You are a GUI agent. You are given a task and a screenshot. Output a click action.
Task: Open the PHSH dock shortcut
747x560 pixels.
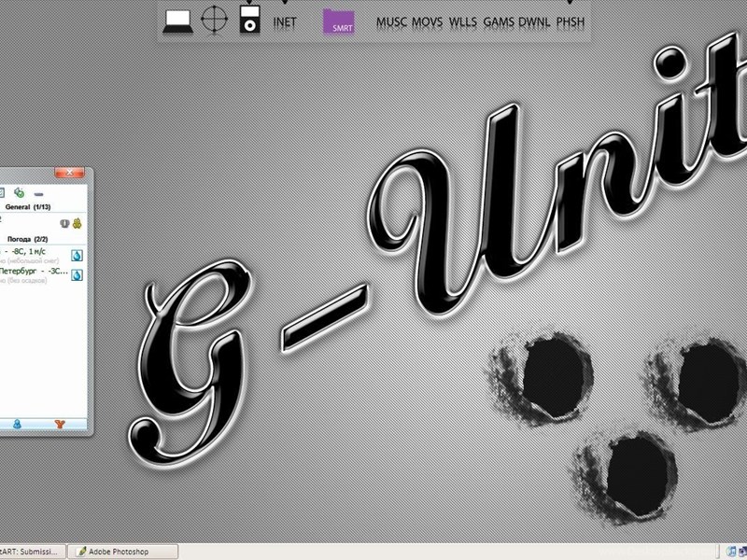571,21
